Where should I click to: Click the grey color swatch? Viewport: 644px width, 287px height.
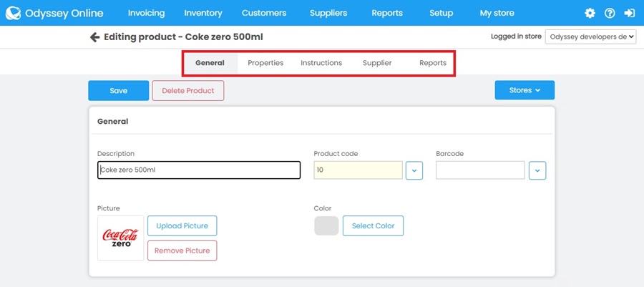(326, 226)
